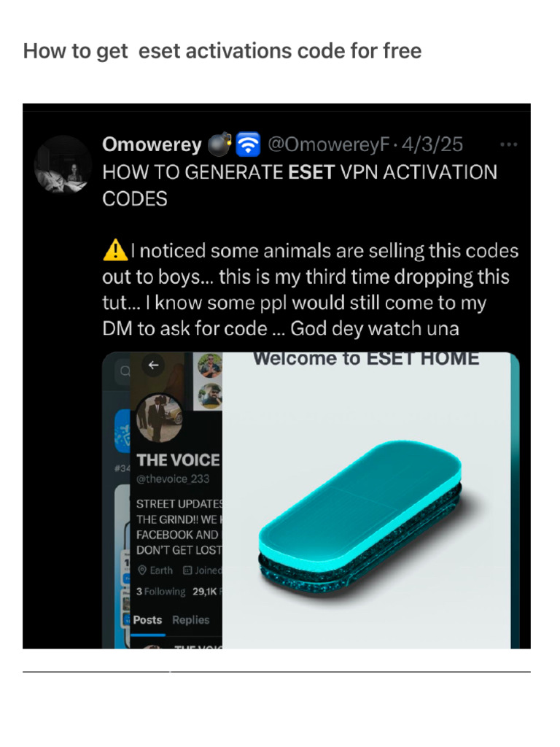The height and width of the screenshot is (747, 560).
Task: Switch to the Replies tab
Action: point(191,620)
